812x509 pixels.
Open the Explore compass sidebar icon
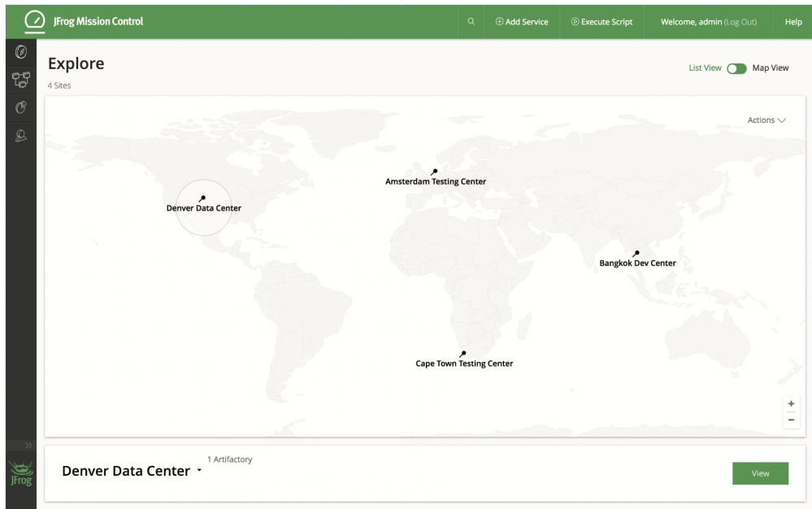click(x=21, y=52)
